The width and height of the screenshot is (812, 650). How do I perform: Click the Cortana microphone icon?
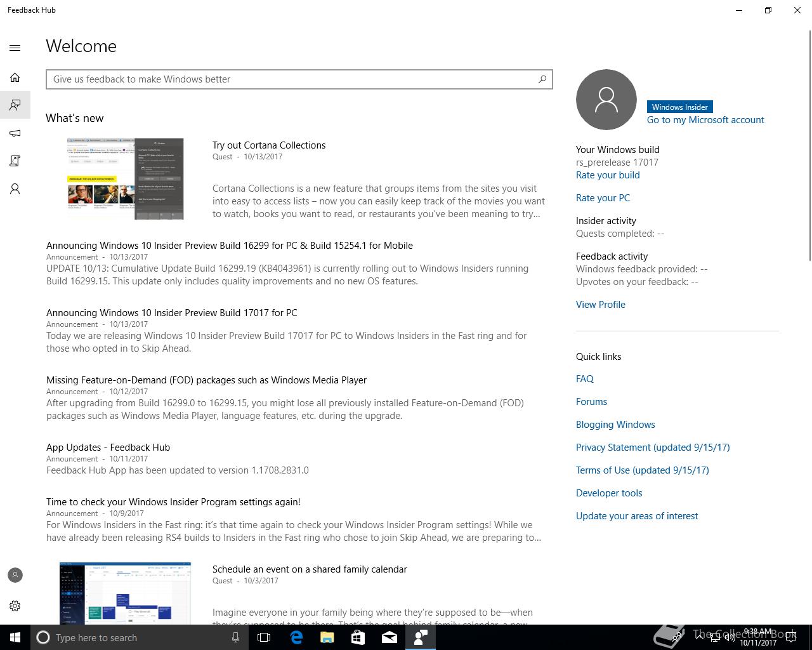click(235, 637)
